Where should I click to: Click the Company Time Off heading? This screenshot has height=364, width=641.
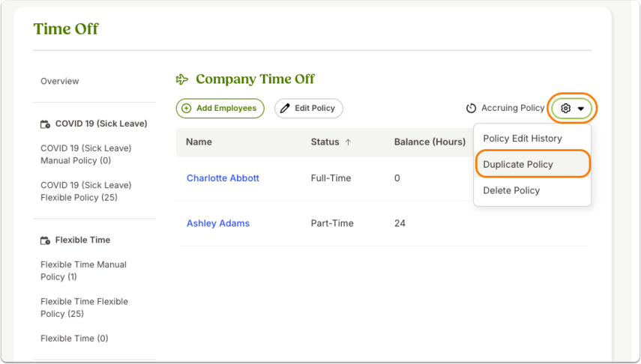point(255,79)
